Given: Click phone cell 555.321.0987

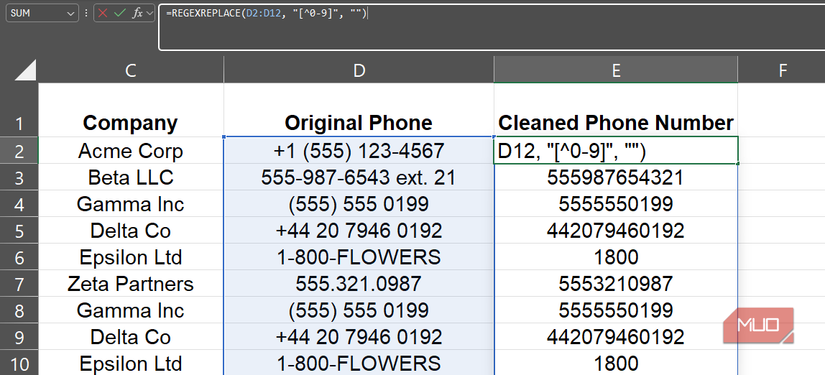Looking at the screenshot, I should (x=359, y=283).
